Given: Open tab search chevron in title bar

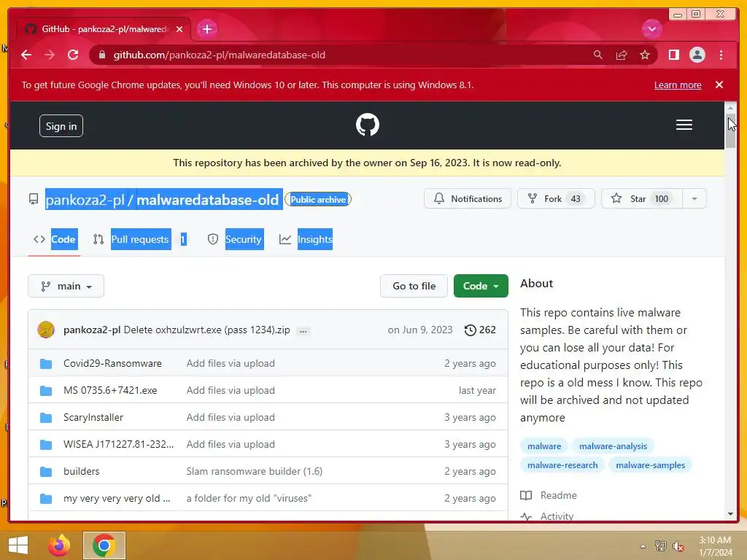Looking at the screenshot, I should tap(651, 29).
